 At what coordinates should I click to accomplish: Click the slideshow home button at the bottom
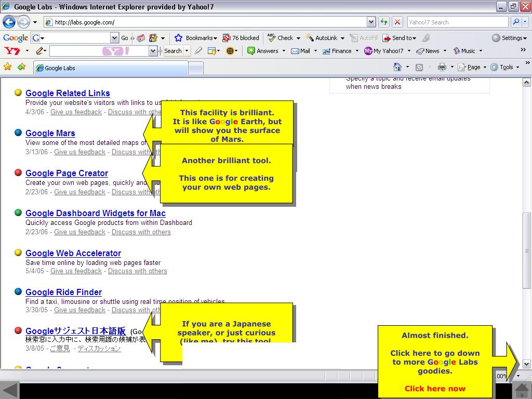pyautogui.click(x=521, y=391)
